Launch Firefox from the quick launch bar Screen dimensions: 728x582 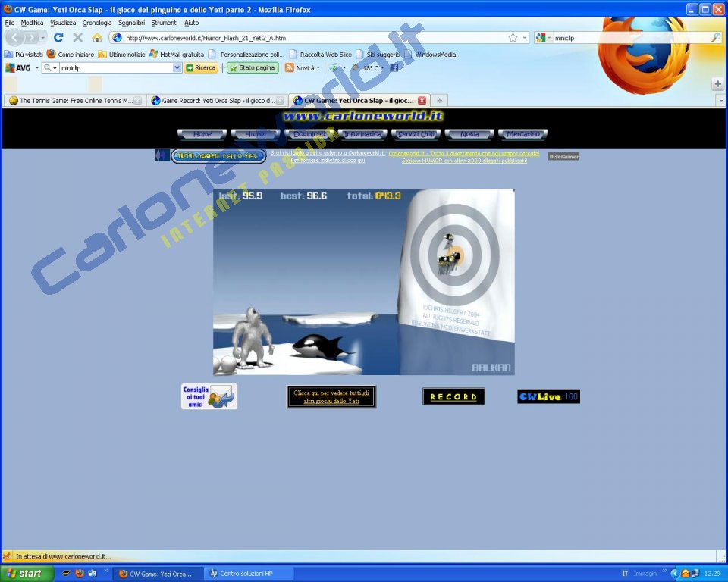click(x=80, y=573)
